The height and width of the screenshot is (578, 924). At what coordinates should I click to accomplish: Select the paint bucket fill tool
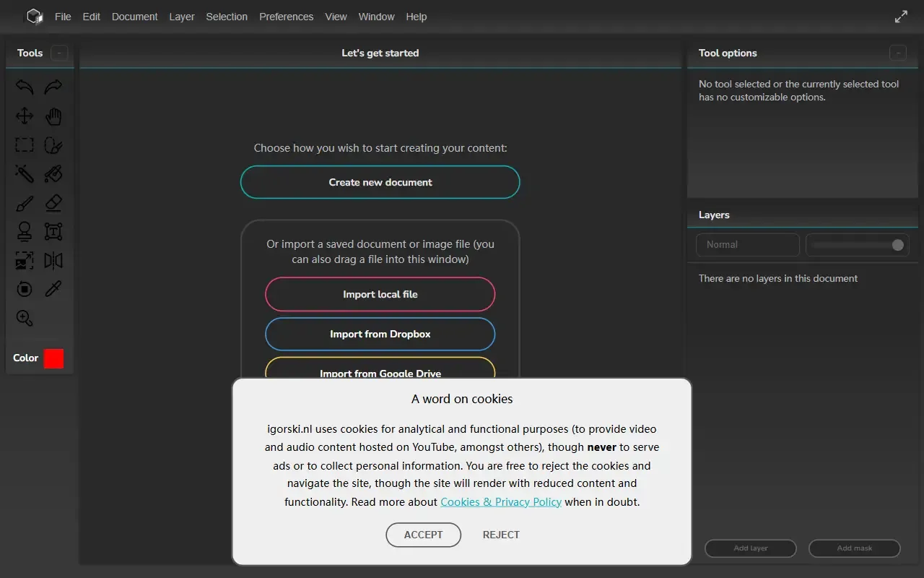pos(53,174)
